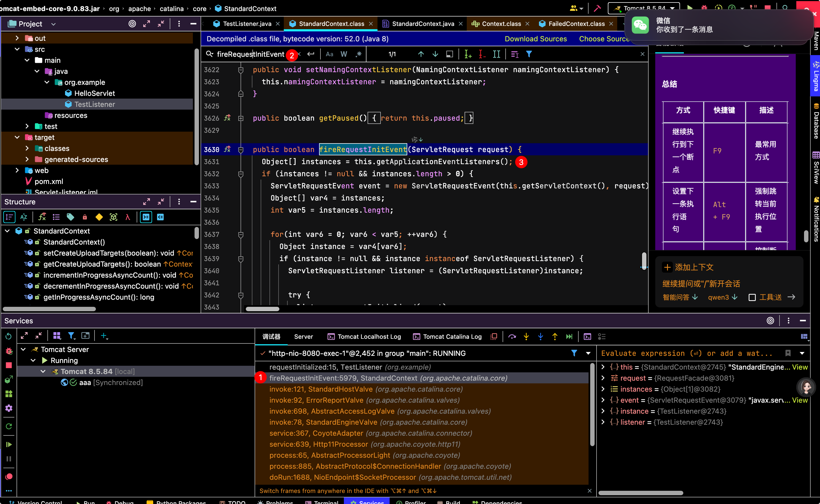The image size is (820, 504).
Task: Click the Step Out arrow icon
Action: (x=555, y=337)
